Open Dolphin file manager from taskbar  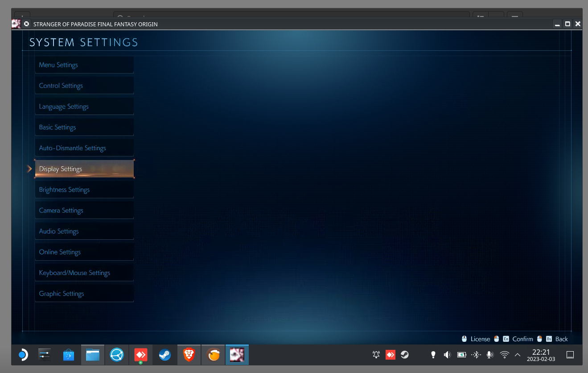(x=93, y=355)
